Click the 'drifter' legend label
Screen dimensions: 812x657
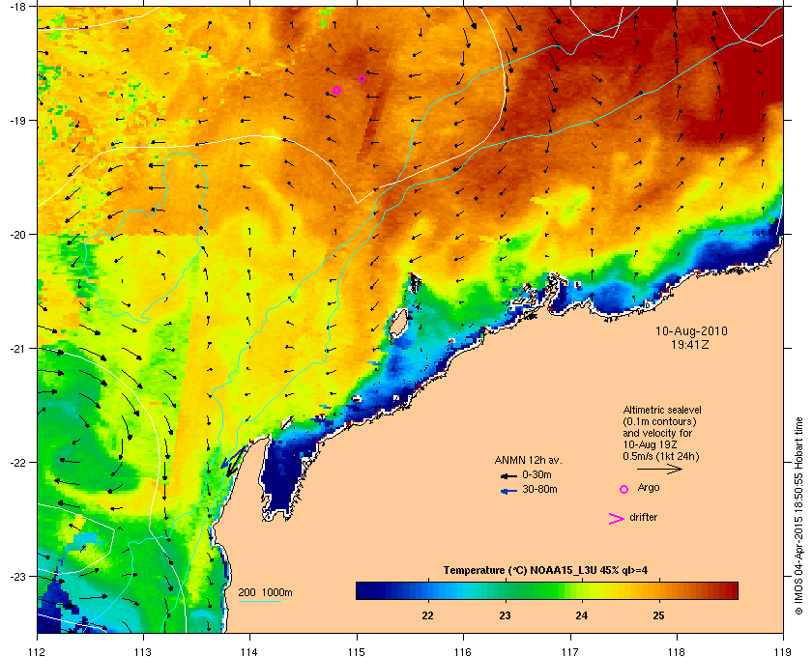643,517
